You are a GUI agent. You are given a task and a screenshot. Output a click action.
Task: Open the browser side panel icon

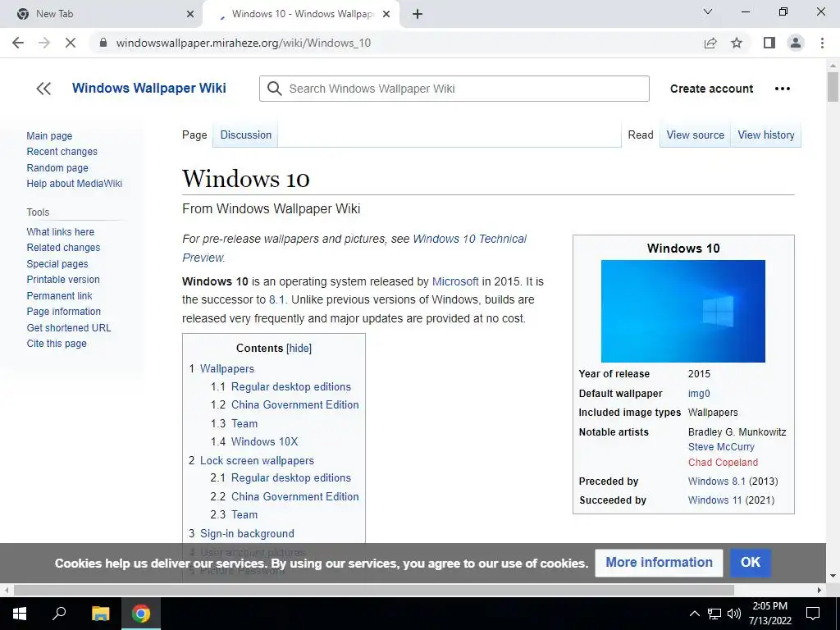point(769,43)
